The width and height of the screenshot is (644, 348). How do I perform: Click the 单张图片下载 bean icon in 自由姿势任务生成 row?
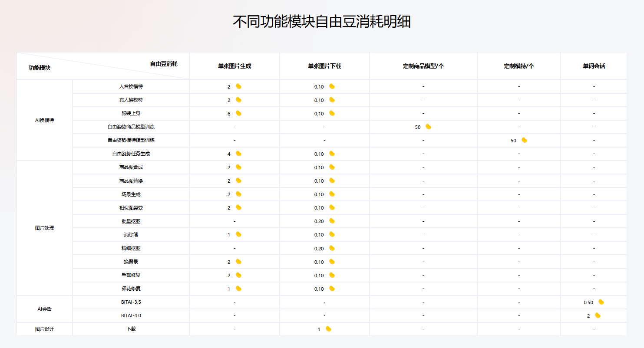tap(332, 154)
